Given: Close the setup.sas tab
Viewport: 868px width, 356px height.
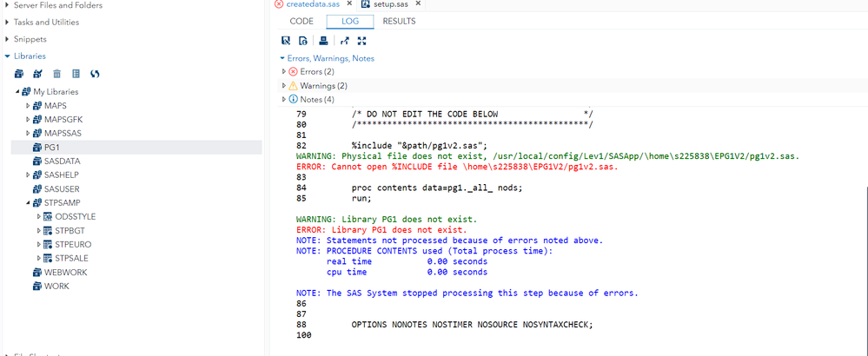Looking at the screenshot, I should point(418,3).
